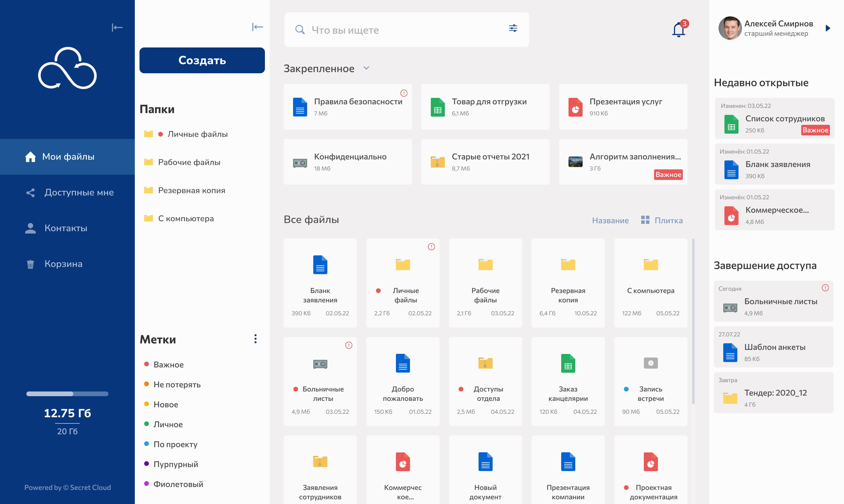
Task: Open the Контакты menu item
Action: [66, 228]
